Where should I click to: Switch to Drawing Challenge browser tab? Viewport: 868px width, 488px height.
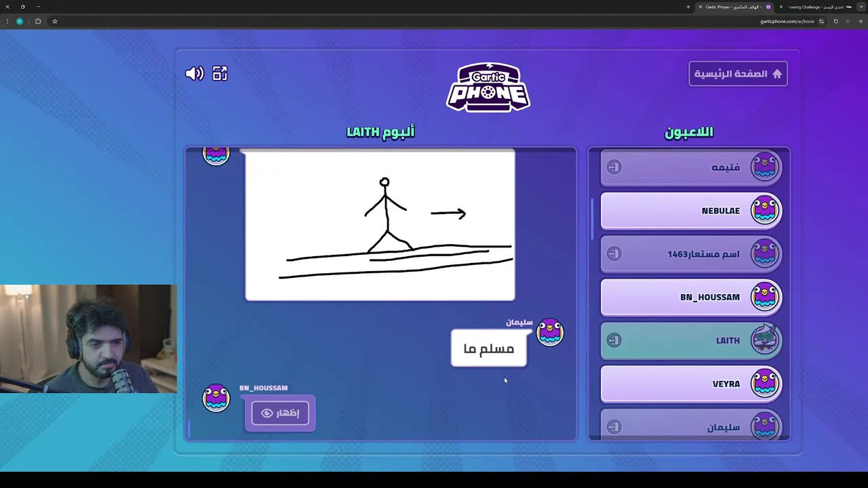[x=816, y=7]
